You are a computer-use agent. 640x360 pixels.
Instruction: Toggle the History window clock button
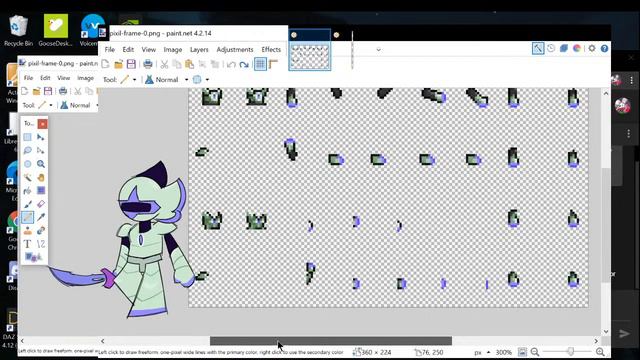coord(551,49)
